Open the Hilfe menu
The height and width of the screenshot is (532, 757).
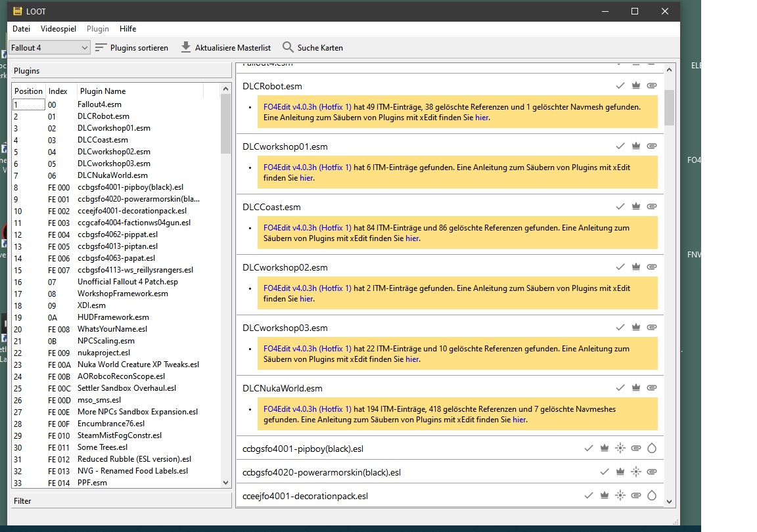tap(128, 29)
